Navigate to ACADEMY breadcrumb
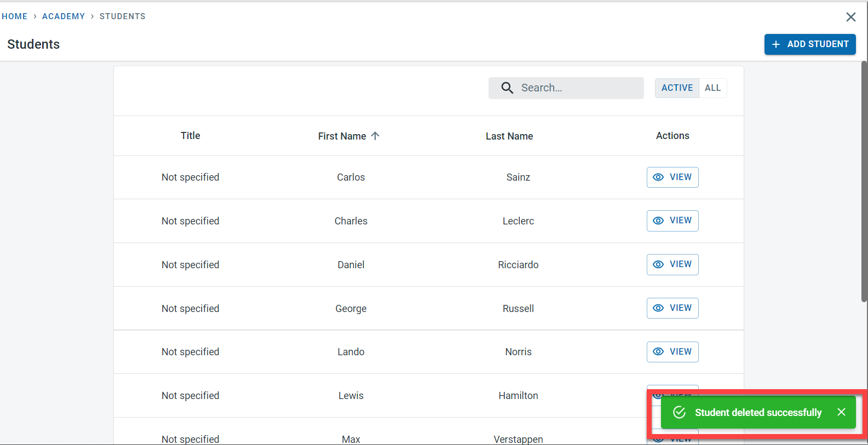 pyautogui.click(x=64, y=16)
